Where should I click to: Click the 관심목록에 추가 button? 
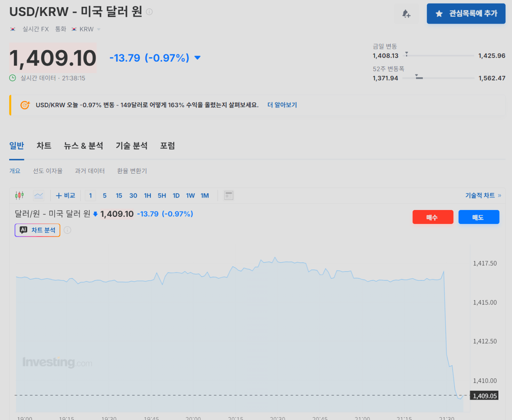(466, 14)
